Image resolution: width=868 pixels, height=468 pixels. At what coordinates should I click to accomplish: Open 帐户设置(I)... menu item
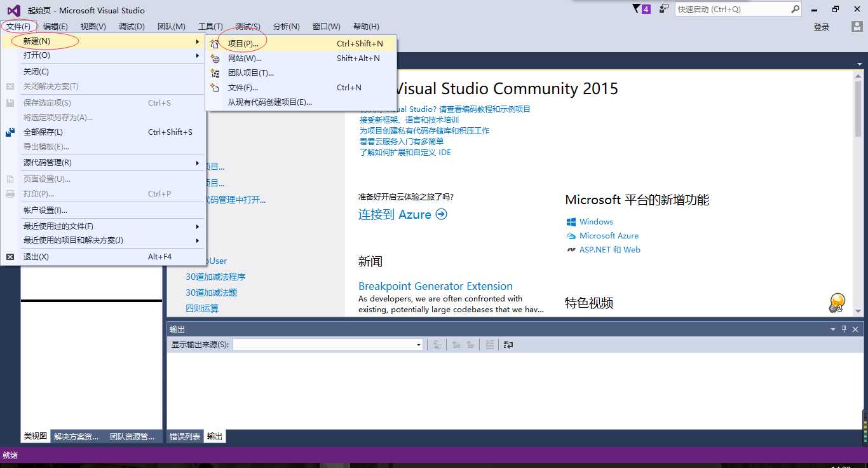point(104,210)
